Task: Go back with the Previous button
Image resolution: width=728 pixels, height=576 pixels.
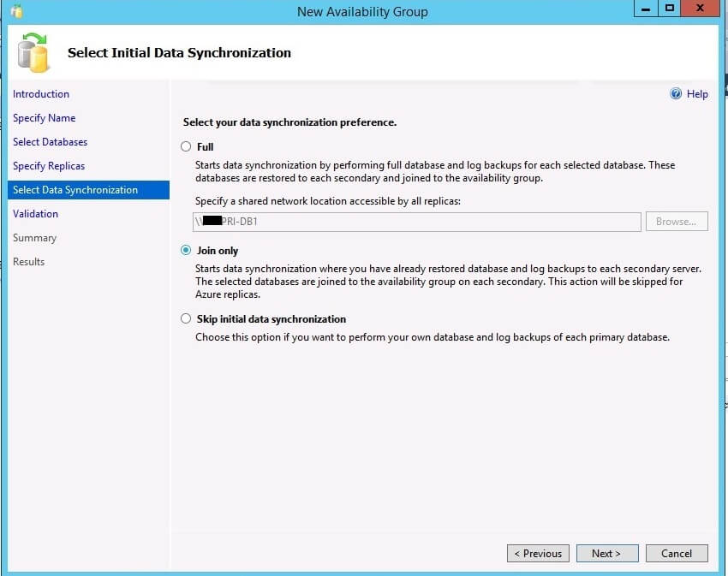Action: [538, 554]
